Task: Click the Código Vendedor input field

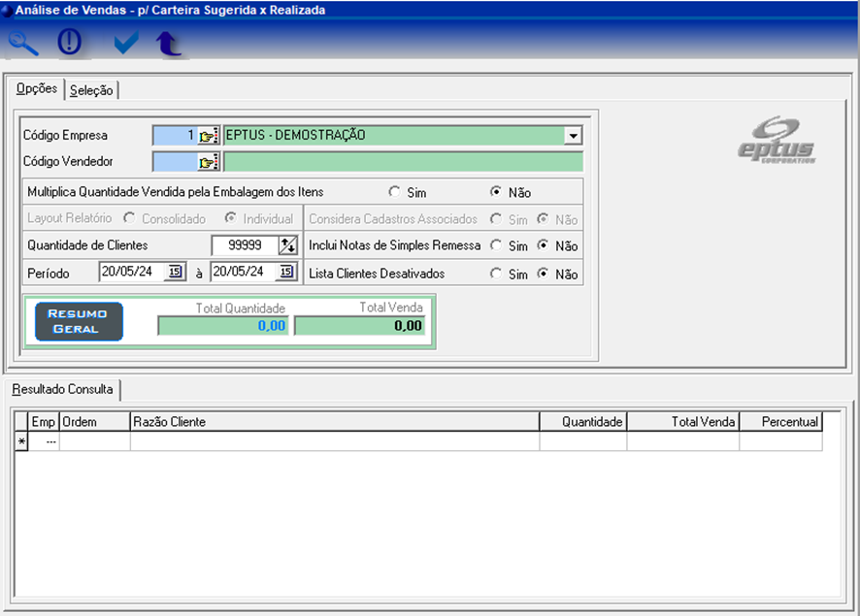Action: (175, 162)
